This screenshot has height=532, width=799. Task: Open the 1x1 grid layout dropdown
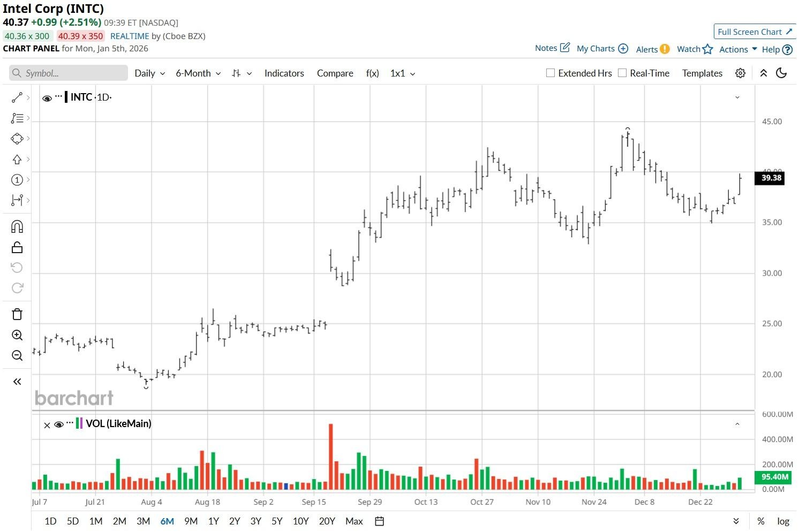pos(403,73)
